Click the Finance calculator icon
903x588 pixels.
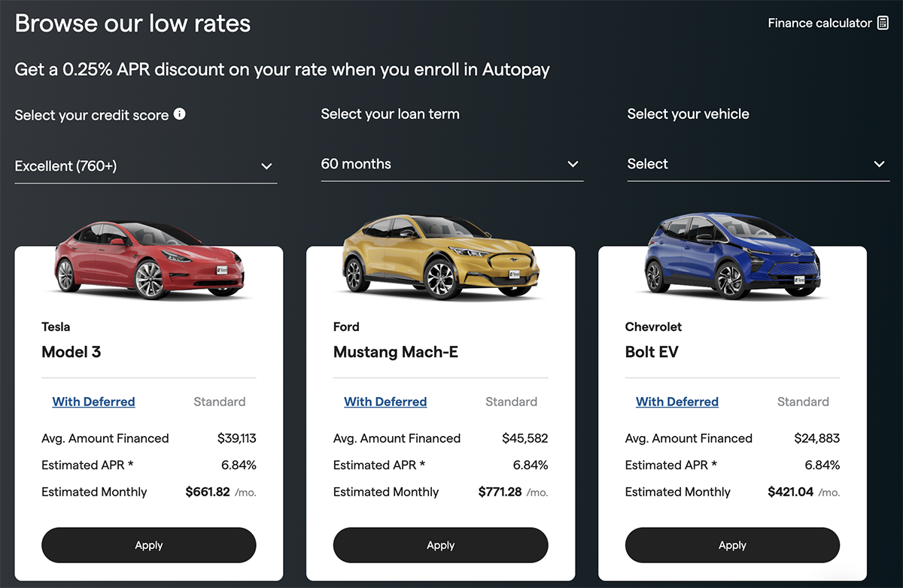(x=883, y=23)
